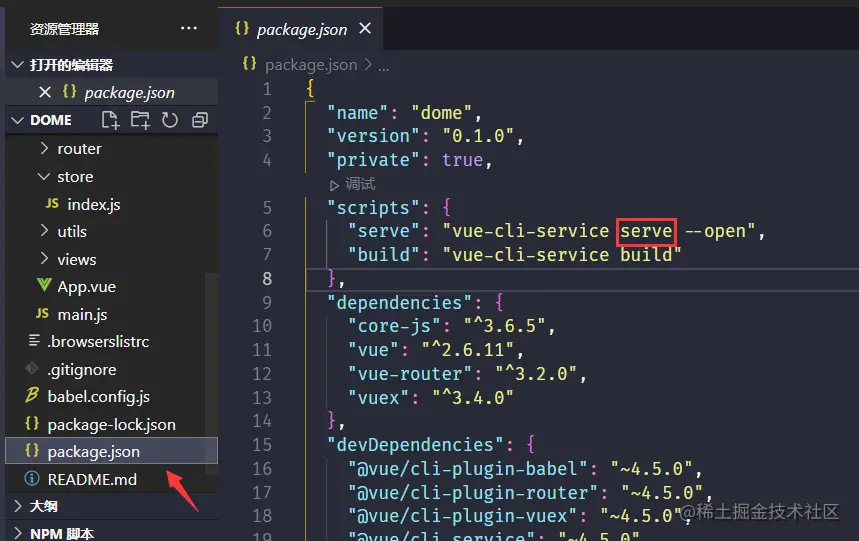Select the package.json editor tab

[301, 30]
